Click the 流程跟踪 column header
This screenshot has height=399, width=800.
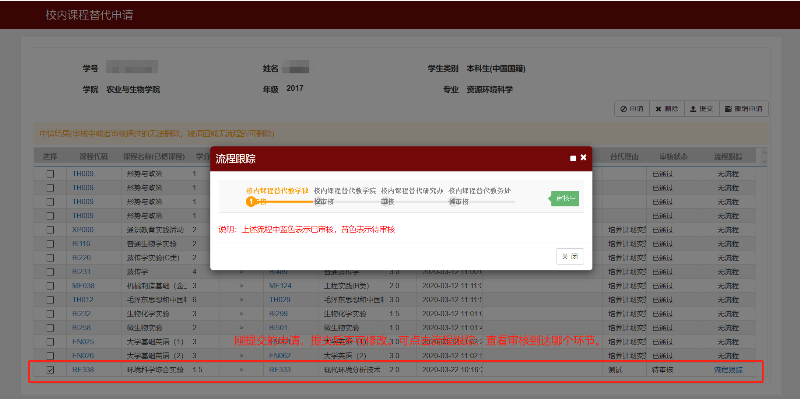point(729,156)
